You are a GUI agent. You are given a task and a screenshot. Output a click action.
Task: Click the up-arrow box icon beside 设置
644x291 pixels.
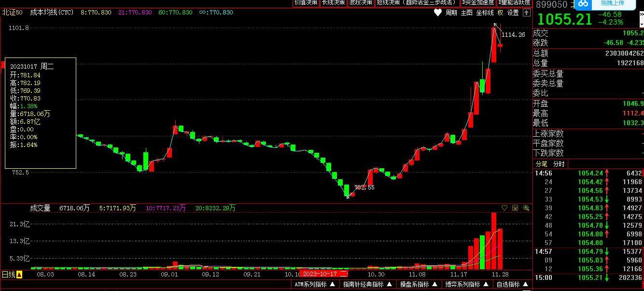526,13
